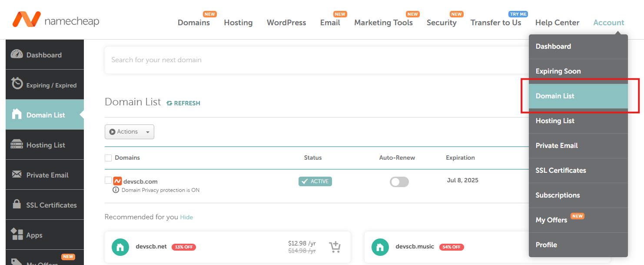The image size is (644, 265).
Task: Click the Account menu in top navigation
Action: click(609, 23)
